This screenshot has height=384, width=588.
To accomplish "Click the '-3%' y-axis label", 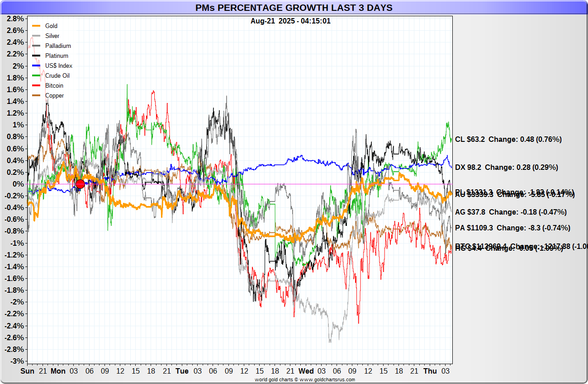I will tap(16, 361).
